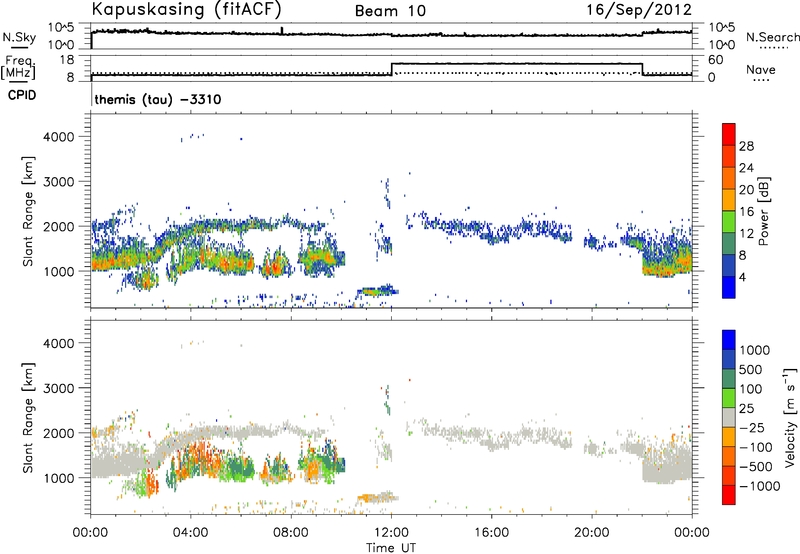This screenshot has height=554, width=800.
Task: Click the "-100" label on velocity colorbar
Action: [x=755, y=447]
